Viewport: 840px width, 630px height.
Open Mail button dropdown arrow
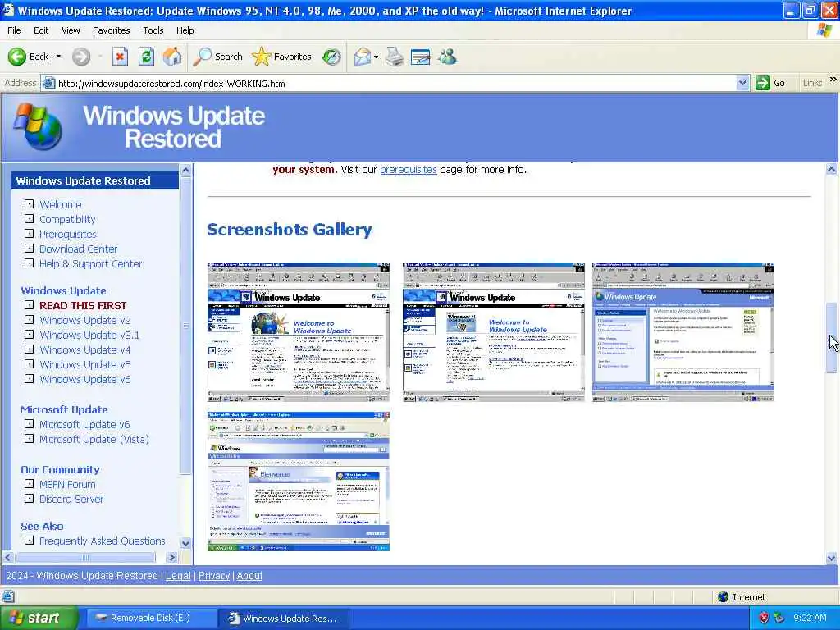pos(376,57)
